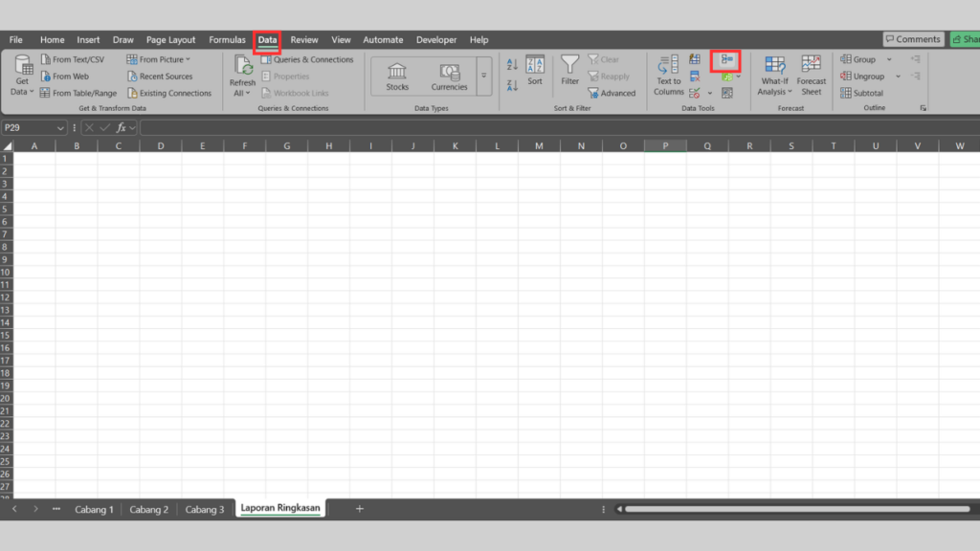
Task: Open the Flash Fill tool
Action: (x=695, y=58)
